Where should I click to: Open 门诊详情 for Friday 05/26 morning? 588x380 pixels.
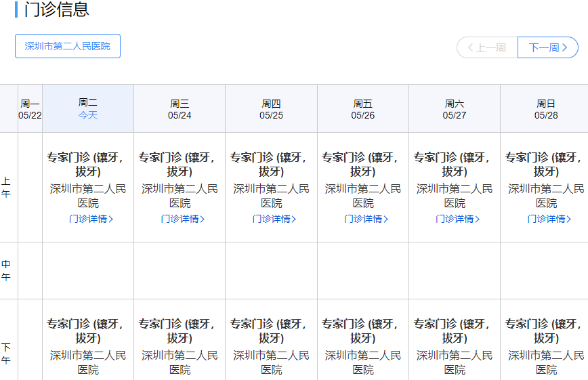point(366,219)
